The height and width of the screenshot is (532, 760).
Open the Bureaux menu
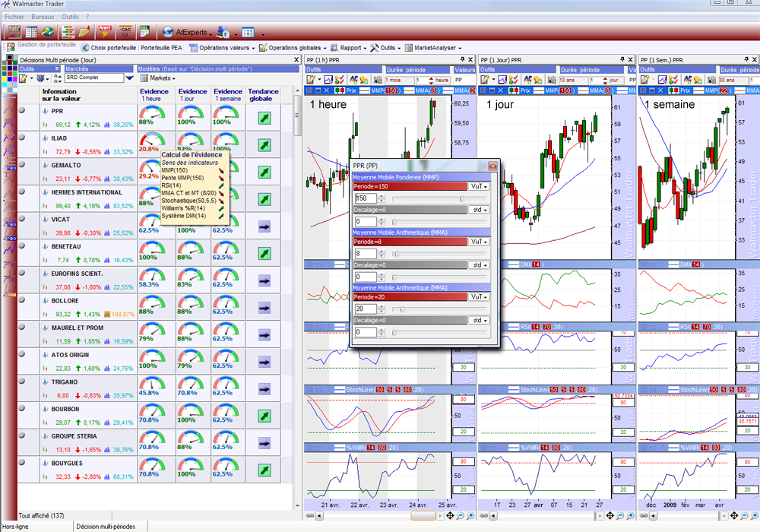point(43,17)
